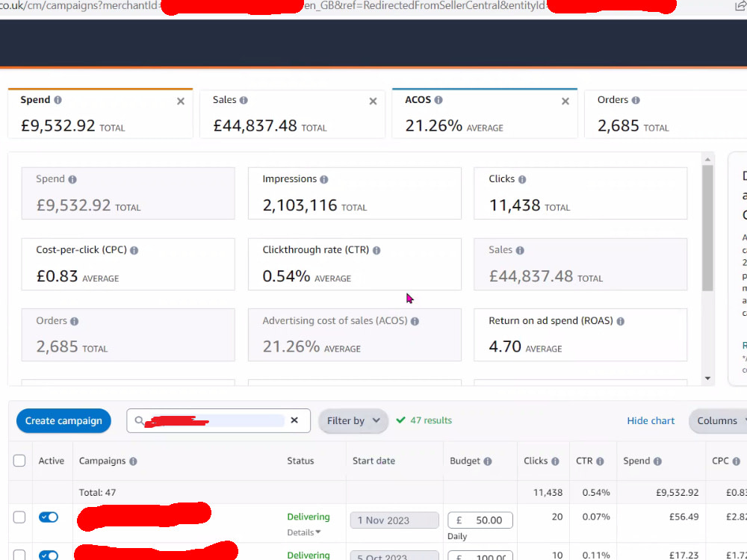Open the Filter by dropdown

[x=353, y=421]
